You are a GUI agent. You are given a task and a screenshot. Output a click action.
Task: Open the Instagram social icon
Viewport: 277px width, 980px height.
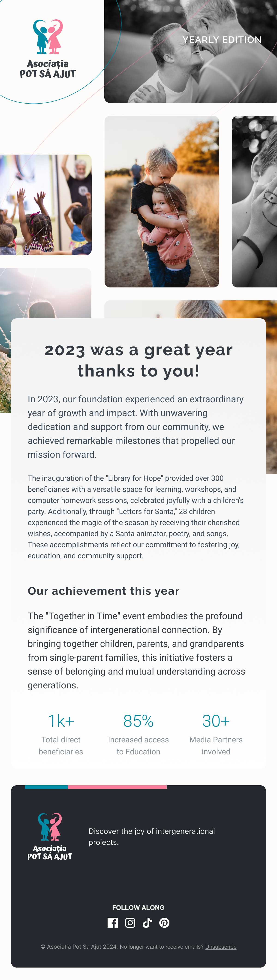pyautogui.click(x=130, y=923)
